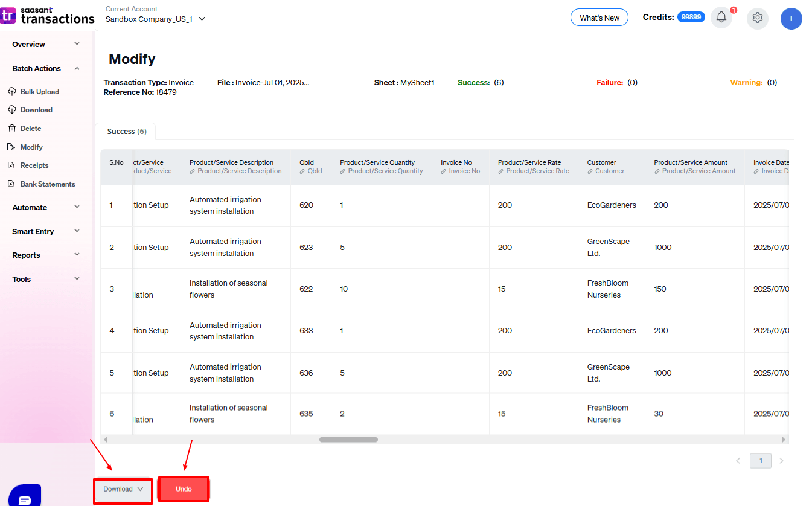
Task: Click the SaasAnt Transactions logo
Action: [x=48, y=15]
